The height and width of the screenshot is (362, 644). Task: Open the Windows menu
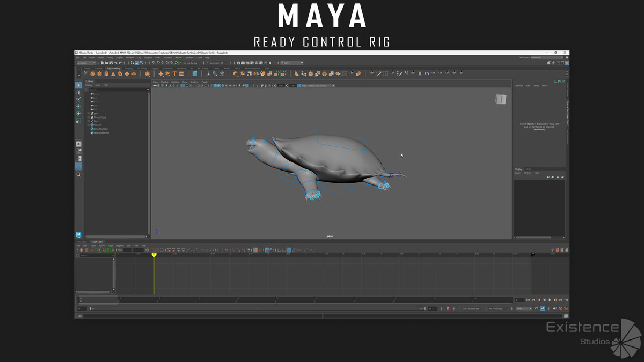click(x=130, y=58)
